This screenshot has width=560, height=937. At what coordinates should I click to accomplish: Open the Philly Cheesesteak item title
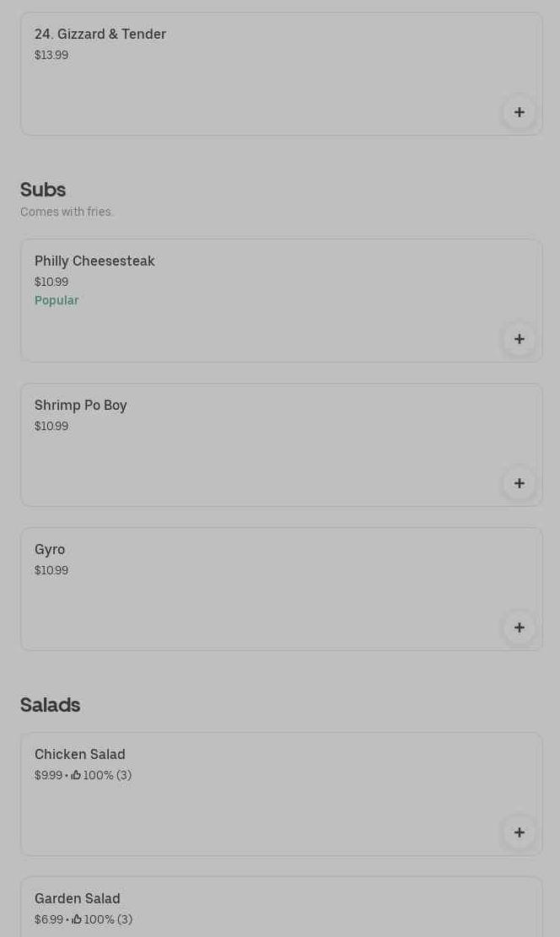click(94, 261)
